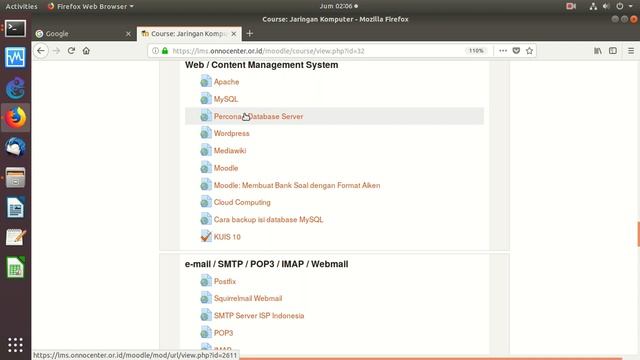
Task: Toggle the sidebar view icon
Action: 613,51
